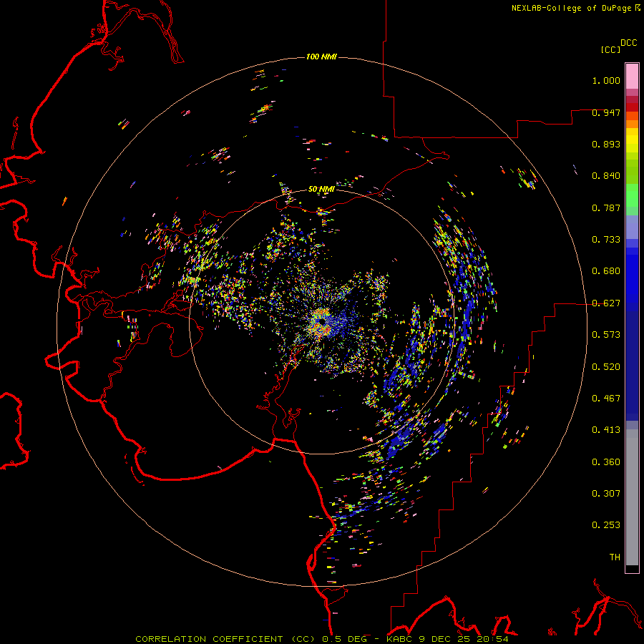Click the pink segment of the color bar
Image resolution: width=644 pixels, height=644 pixels.
pos(632,77)
